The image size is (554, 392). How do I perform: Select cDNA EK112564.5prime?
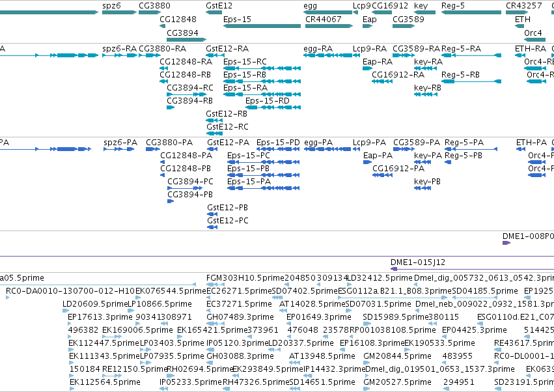[x=72, y=389]
